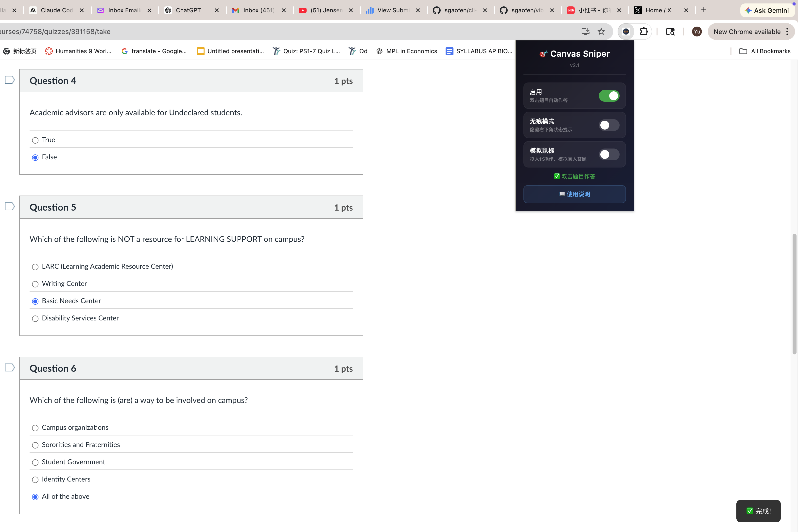Image resolution: width=798 pixels, height=532 pixels.
Task: Click the 使用说明 instructions button
Action: coord(574,194)
